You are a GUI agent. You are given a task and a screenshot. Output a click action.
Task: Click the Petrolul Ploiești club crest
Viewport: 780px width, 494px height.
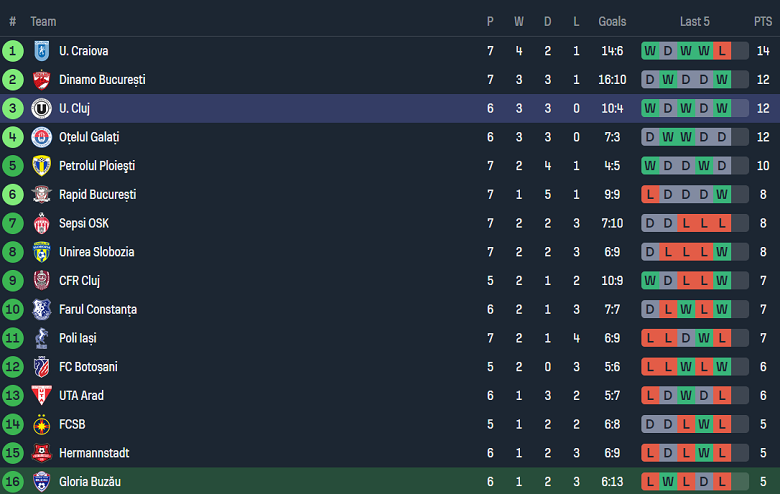(x=42, y=166)
